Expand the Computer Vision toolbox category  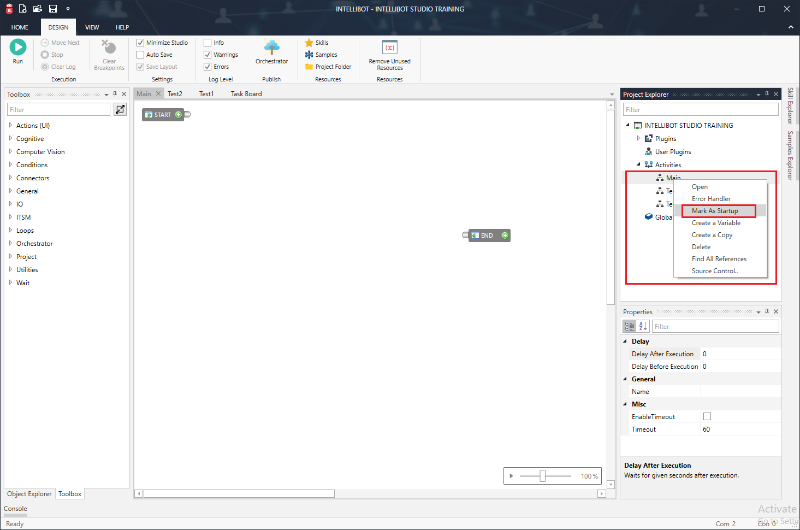(10, 151)
